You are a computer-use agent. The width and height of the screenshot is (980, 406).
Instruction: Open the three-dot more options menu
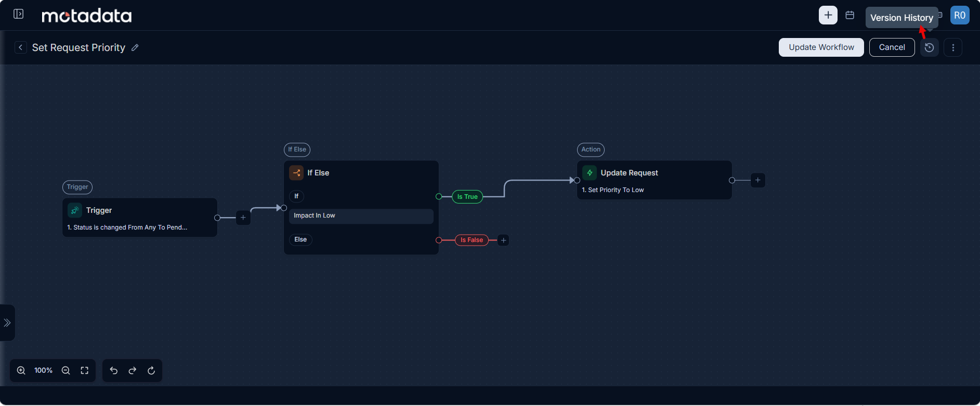point(953,47)
